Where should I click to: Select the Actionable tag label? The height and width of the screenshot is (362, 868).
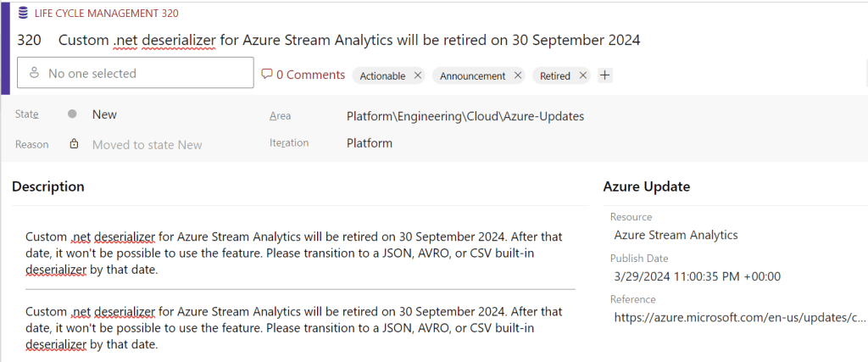[x=382, y=75]
